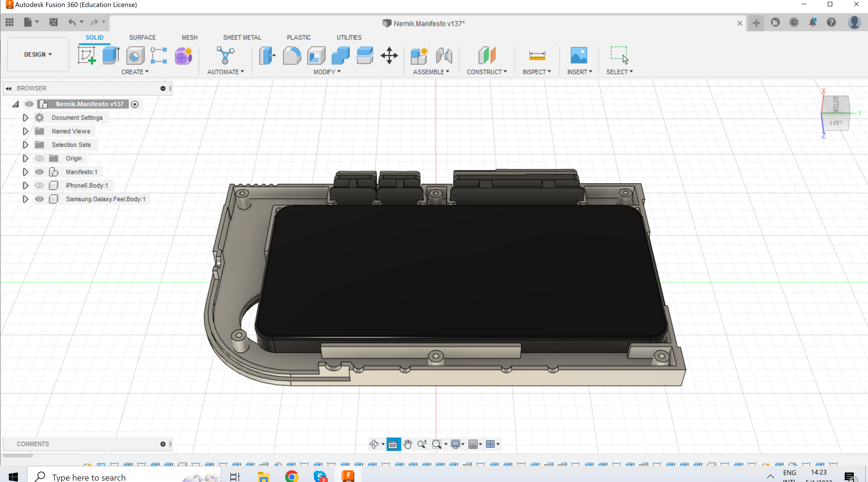Open the Create Form purple box icon
Image resolution: width=868 pixels, height=482 pixels.
pyautogui.click(x=184, y=55)
